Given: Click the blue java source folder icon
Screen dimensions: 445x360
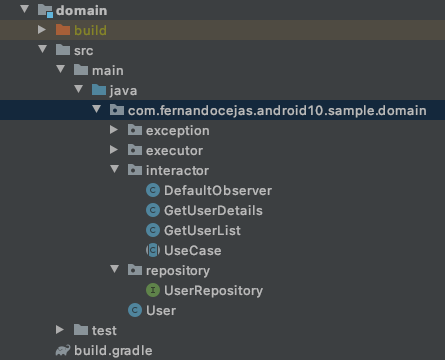Looking at the screenshot, I should click(99, 90).
